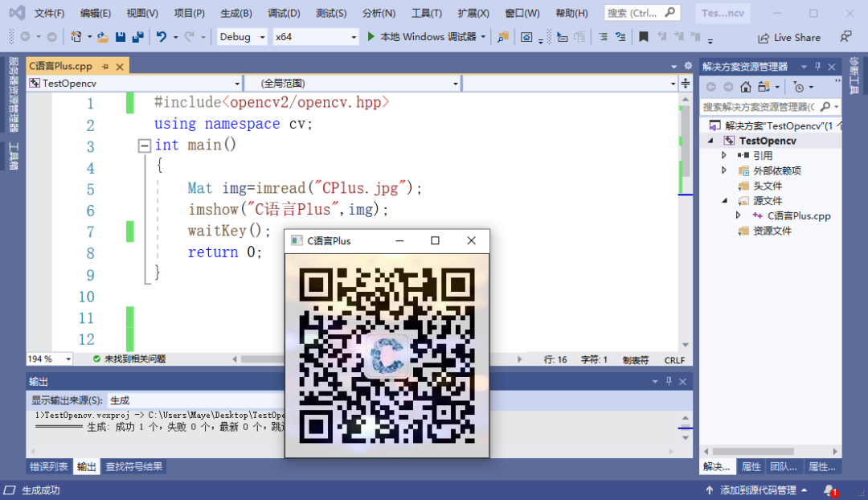Undo the last action
Viewport: 868px width, 500px height.
161,37
